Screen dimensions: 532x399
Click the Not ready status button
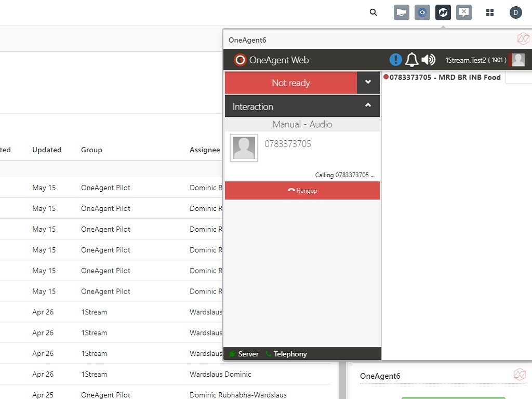click(x=291, y=83)
